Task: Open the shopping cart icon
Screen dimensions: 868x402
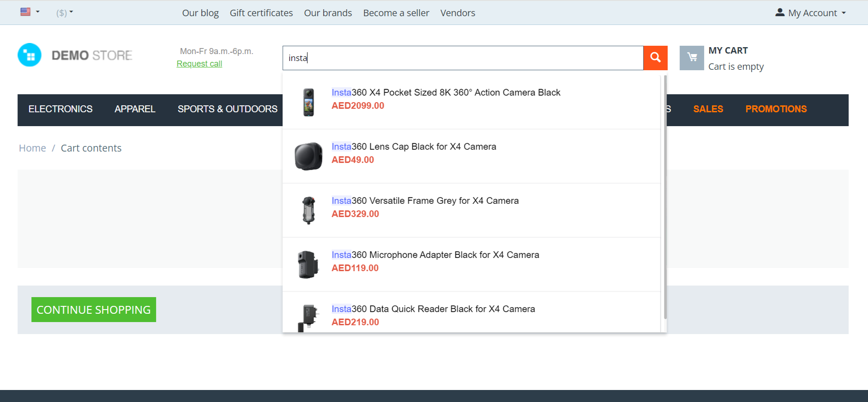Action: 692,58
